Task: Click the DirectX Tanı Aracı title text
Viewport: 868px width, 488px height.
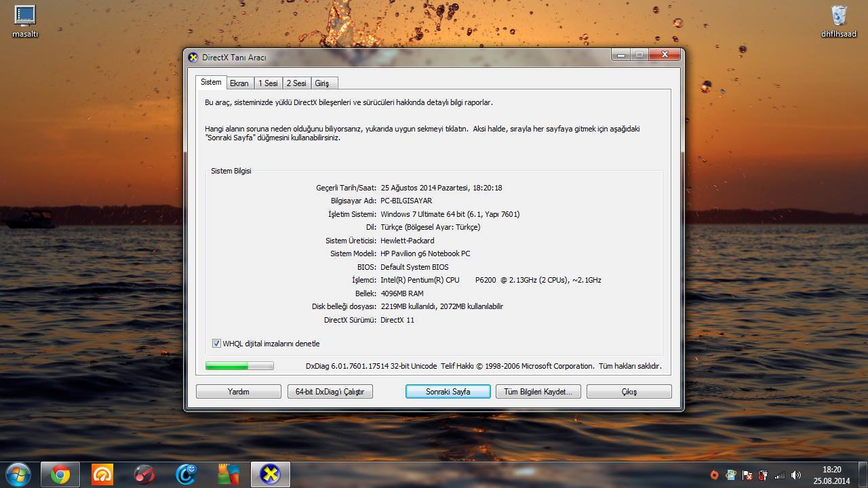Action: point(234,58)
